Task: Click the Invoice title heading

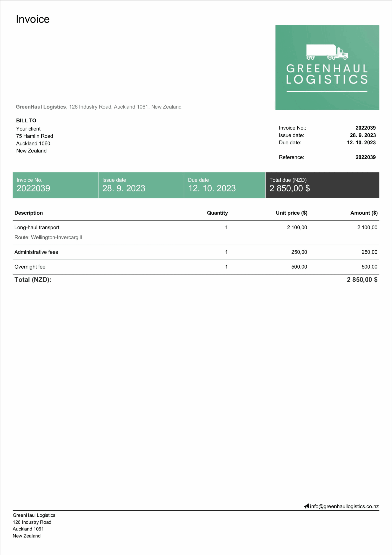Action: [x=33, y=19]
